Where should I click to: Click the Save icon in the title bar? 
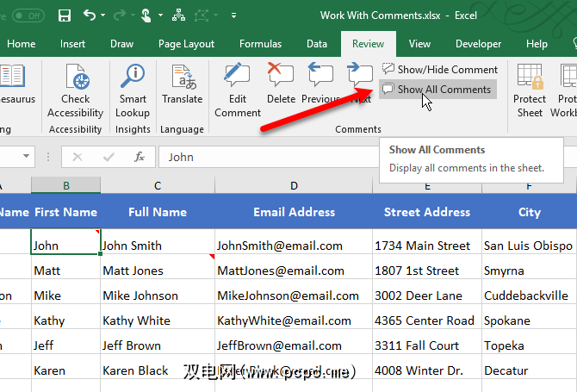[65, 16]
